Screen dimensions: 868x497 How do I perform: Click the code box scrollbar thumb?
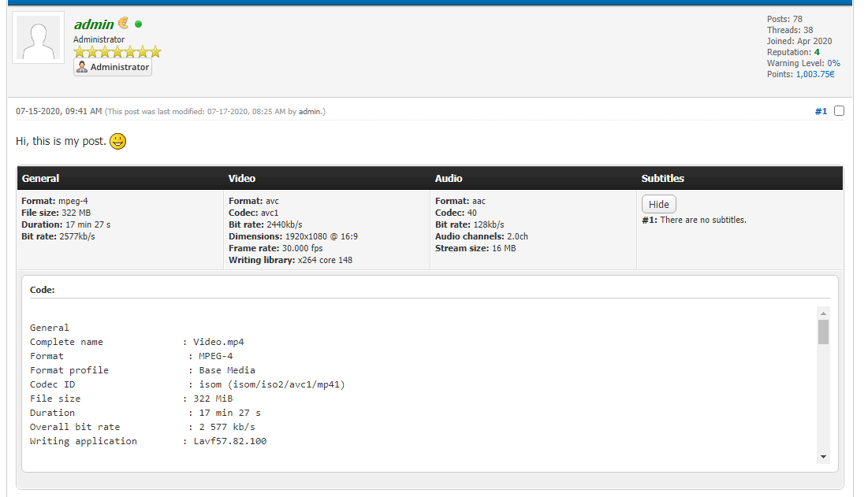(823, 332)
